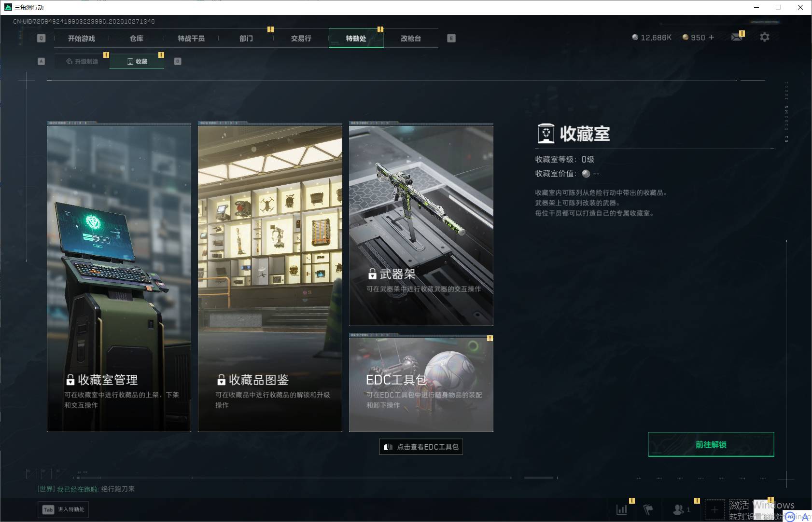Open the 收藏品图鉴 card
This screenshot has width=812, height=522.
pos(270,277)
